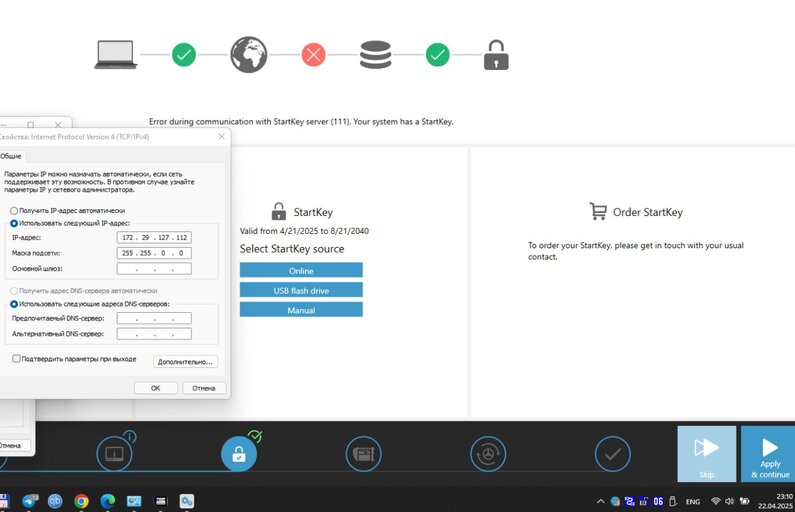Open the steering wheel update step icon

pos(488,453)
